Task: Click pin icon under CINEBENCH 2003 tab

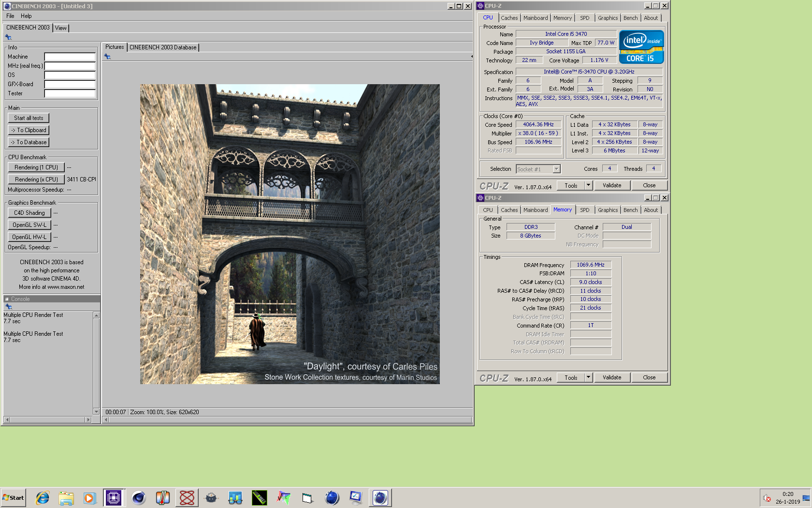Action: pos(8,37)
